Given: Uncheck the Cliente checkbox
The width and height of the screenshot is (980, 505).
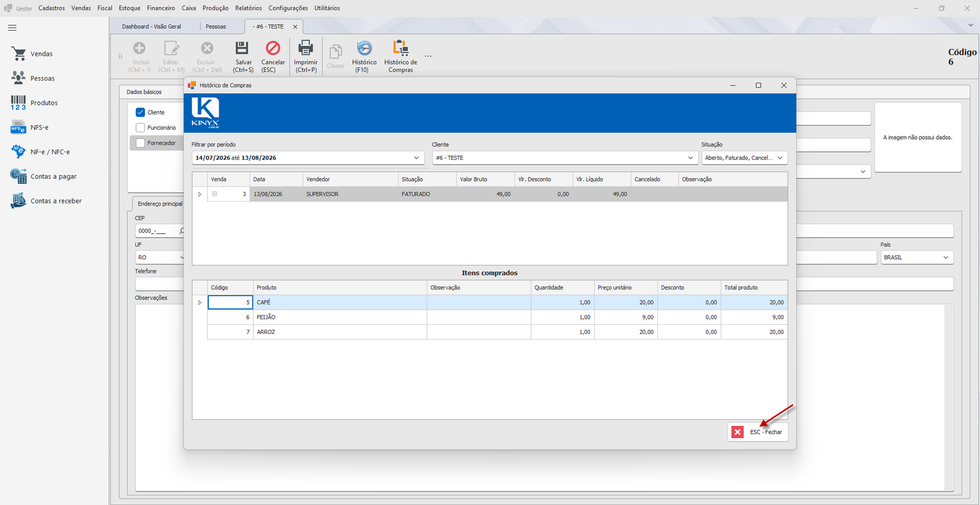Looking at the screenshot, I should coord(140,112).
